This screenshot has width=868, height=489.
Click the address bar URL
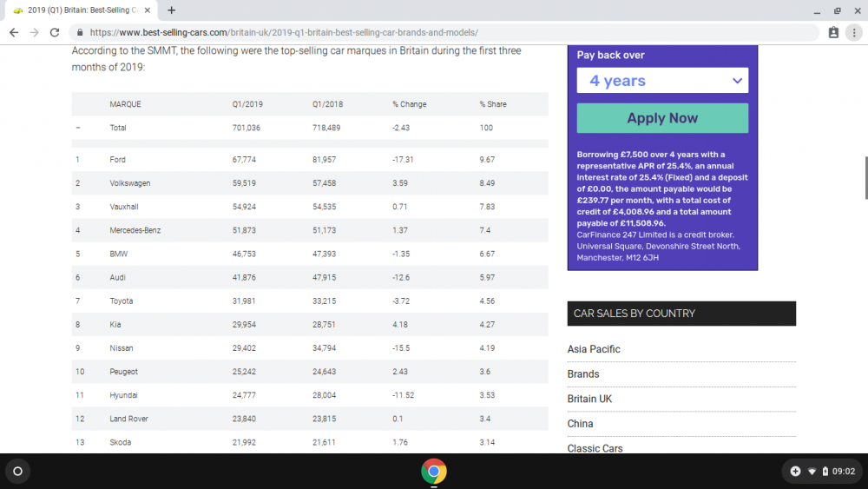click(x=284, y=33)
